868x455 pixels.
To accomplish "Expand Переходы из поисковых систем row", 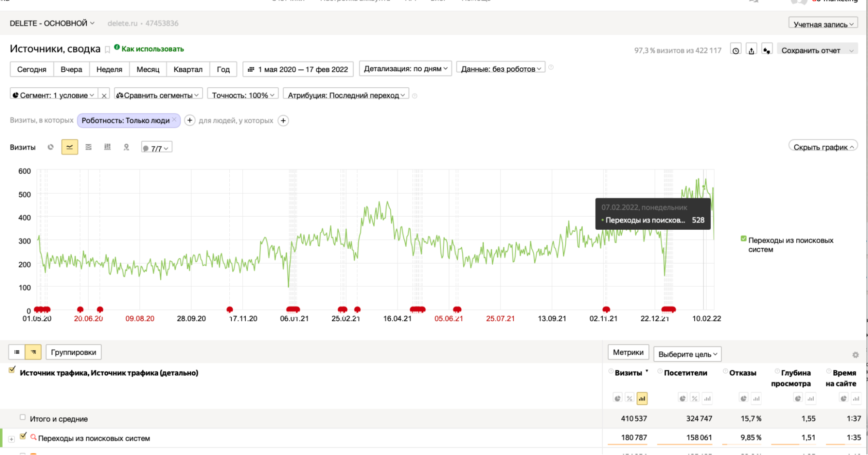I will (x=12, y=439).
